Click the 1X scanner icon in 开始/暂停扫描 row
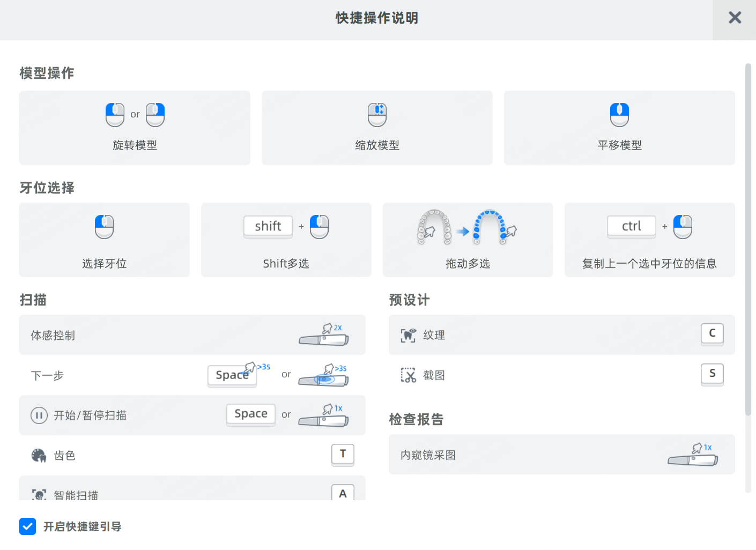Image resolution: width=756 pixels, height=550 pixels. pos(324,415)
